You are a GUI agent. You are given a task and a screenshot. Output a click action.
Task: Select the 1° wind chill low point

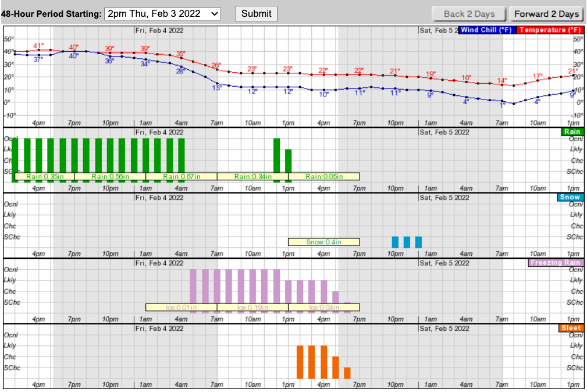click(x=502, y=105)
